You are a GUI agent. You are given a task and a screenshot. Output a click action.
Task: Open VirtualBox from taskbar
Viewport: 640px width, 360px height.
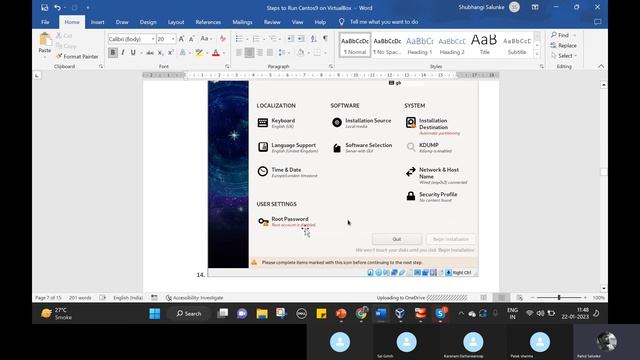pos(400,313)
